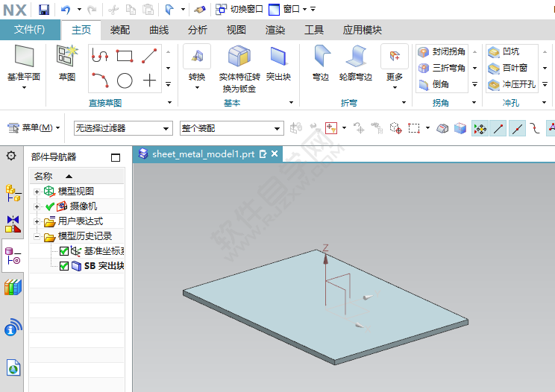Click the Copy icon in quick access

pos(131,10)
